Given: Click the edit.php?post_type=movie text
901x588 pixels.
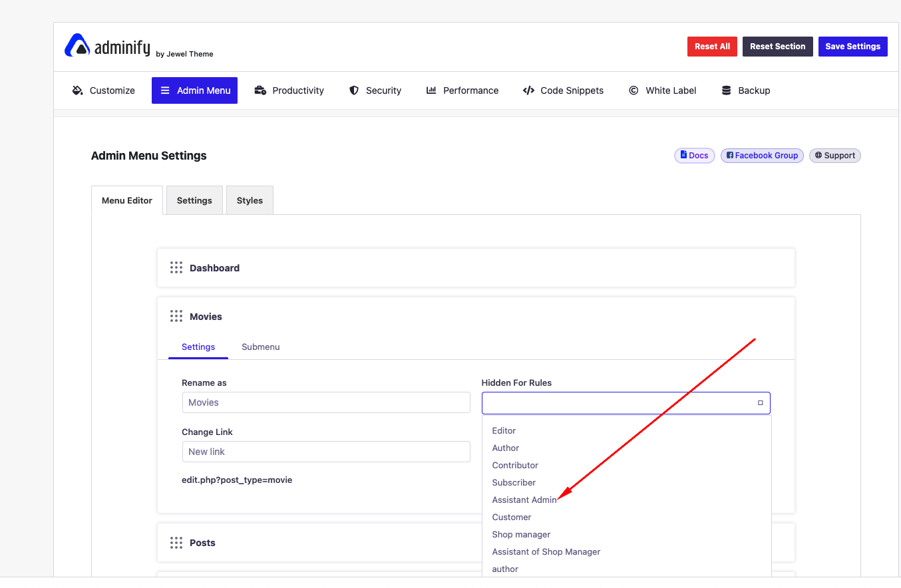Looking at the screenshot, I should 237,480.
